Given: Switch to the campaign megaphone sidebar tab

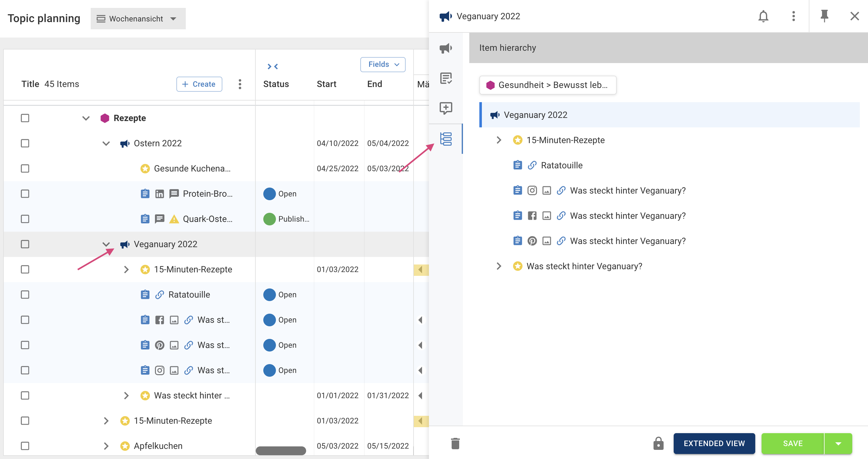Looking at the screenshot, I should coord(446,48).
